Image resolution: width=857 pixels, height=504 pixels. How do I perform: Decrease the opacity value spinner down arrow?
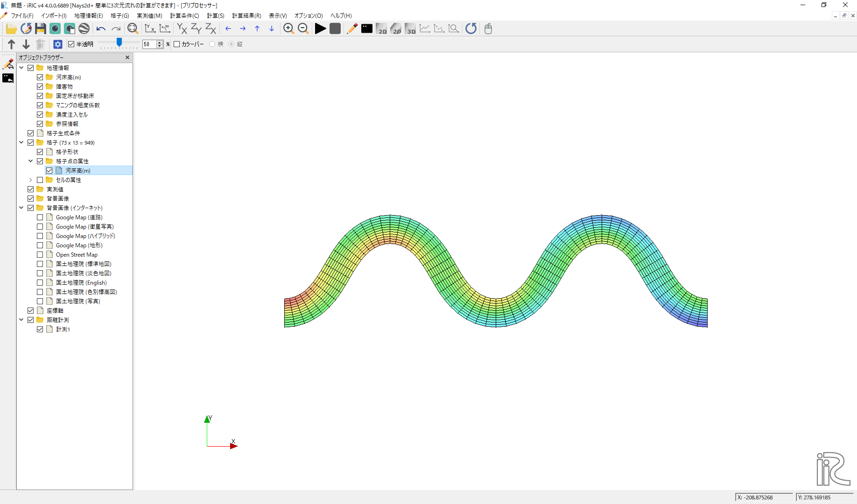point(160,46)
